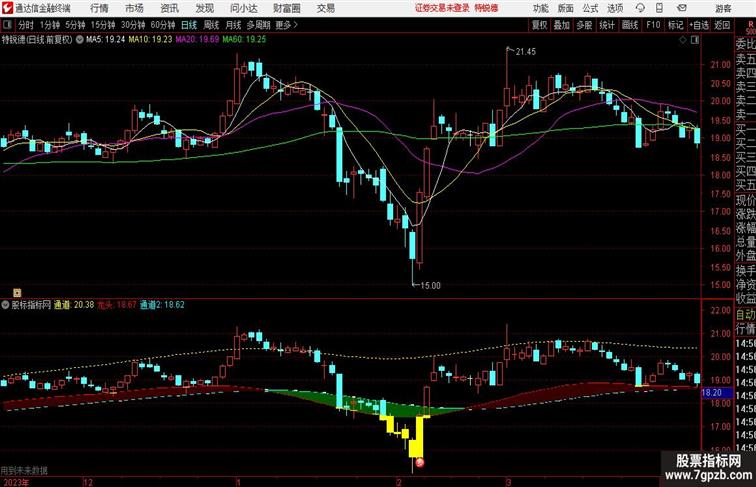This screenshot has height=487, width=756.
Task: Click the 通达信 red logo icon
Action: [7, 8]
